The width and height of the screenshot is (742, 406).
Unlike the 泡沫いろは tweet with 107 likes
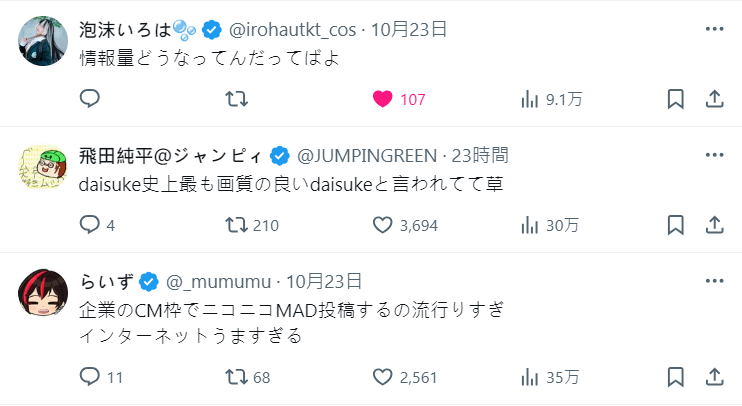click(383, 99)
